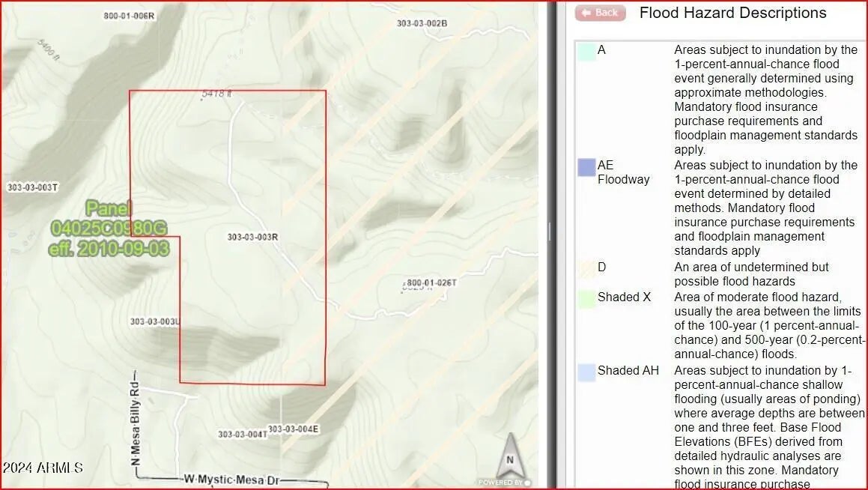Select parcel label 303-03-002B

(422, 23)
